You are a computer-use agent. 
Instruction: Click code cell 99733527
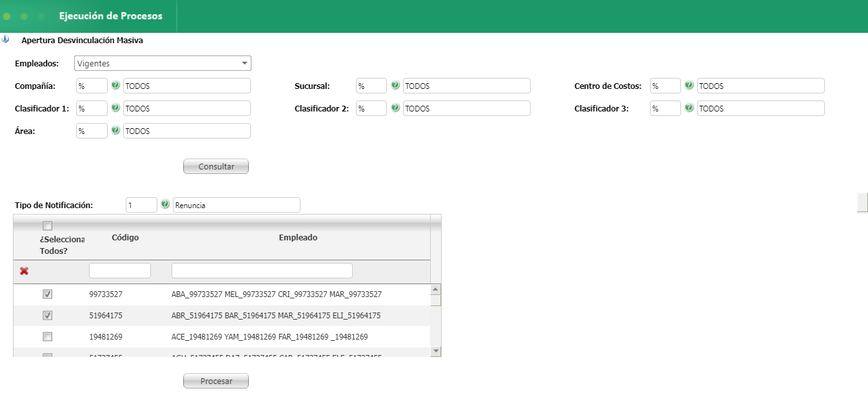[106, 294]
